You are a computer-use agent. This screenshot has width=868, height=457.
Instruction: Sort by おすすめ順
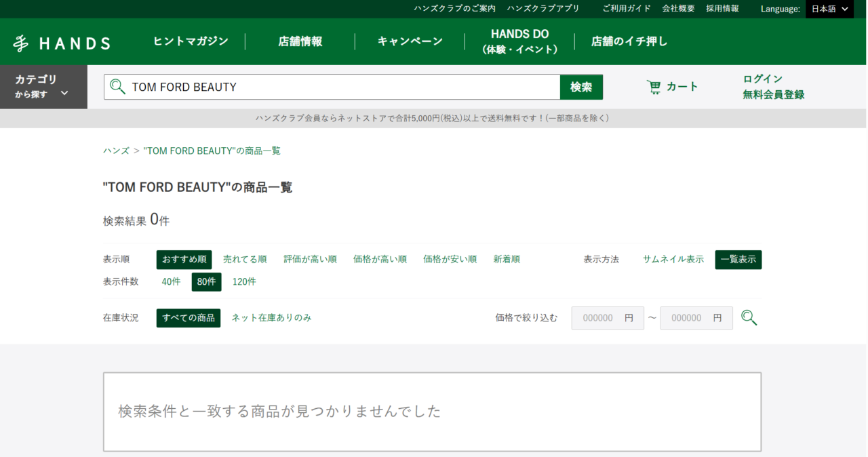coord(184,260)
